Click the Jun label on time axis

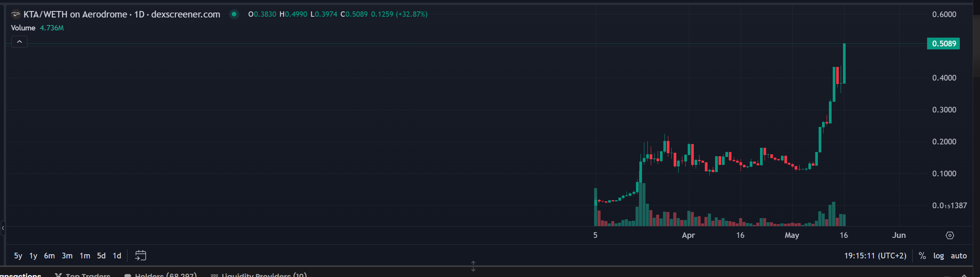(x=899, y=235)
